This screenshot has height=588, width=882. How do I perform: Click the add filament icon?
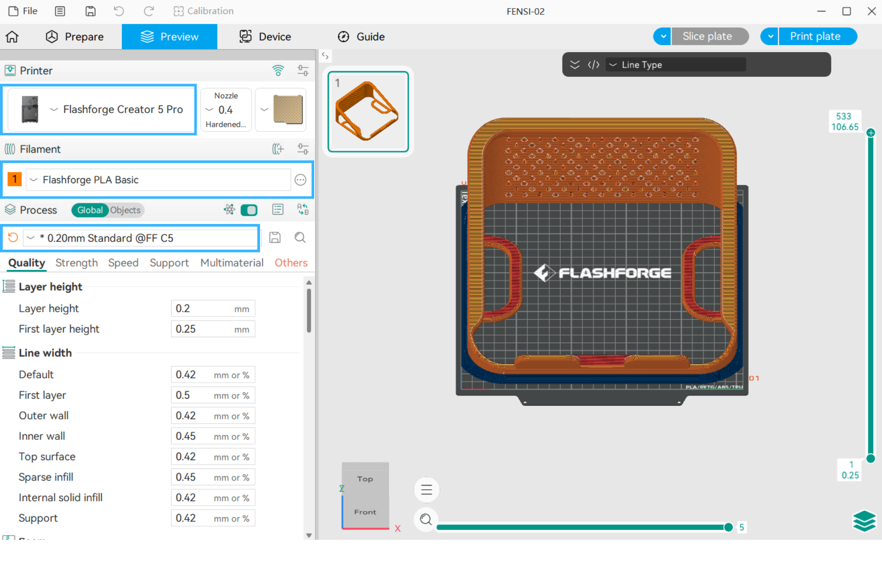[x=278, y=149]
